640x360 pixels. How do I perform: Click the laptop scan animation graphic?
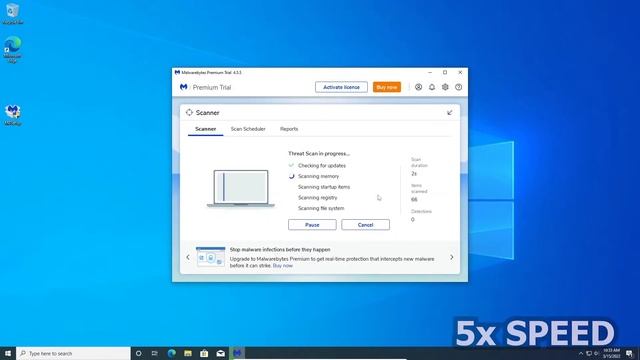pyautogui.click(x=241, y=189)
